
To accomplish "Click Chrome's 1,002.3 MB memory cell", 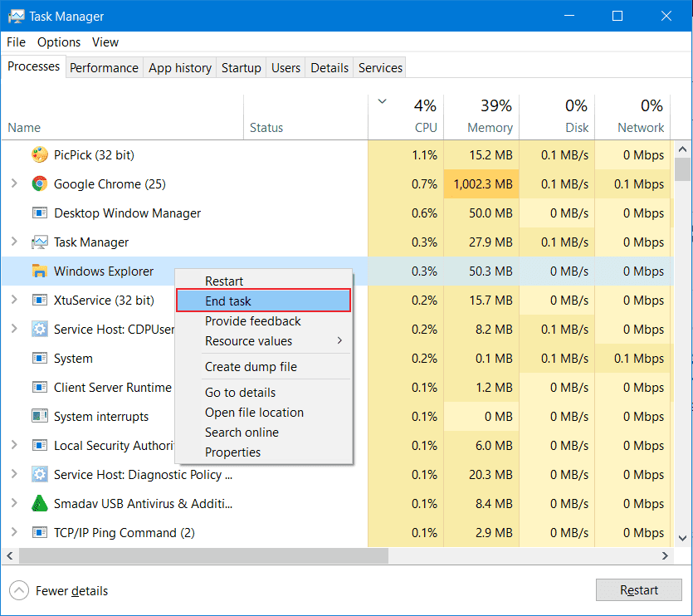I will pyautogui.click(x=481, y=183).
